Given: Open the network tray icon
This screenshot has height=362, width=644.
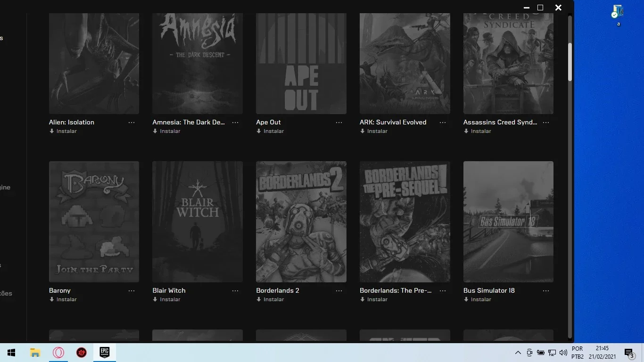Looking at the screenshot, I should tap(552, 353).
